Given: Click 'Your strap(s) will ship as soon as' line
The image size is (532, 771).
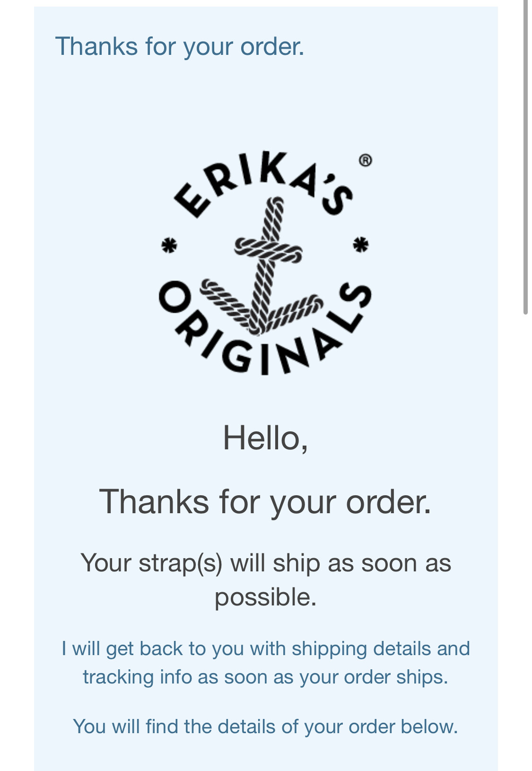Looking at the screenshot, I should point(266,563).
